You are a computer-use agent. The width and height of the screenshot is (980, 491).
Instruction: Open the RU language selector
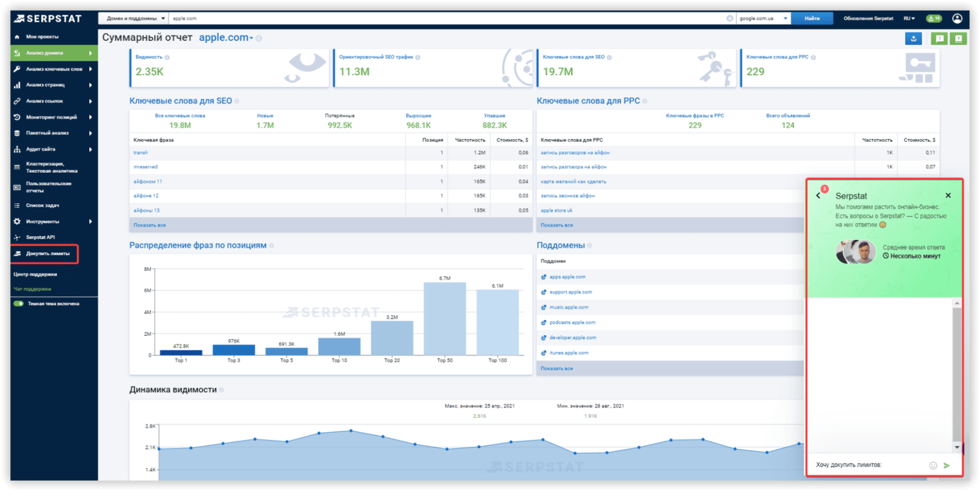(x=909, y=19)
